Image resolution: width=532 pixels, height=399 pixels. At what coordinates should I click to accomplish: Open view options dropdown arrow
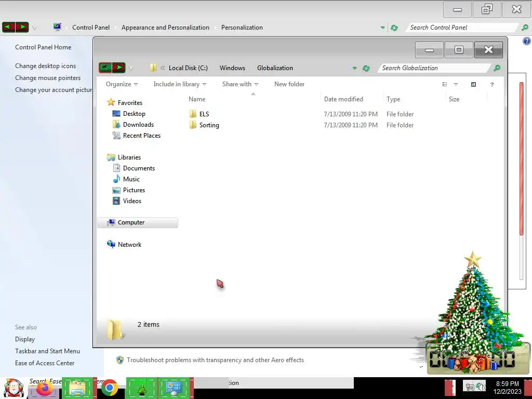coord(456,84)
